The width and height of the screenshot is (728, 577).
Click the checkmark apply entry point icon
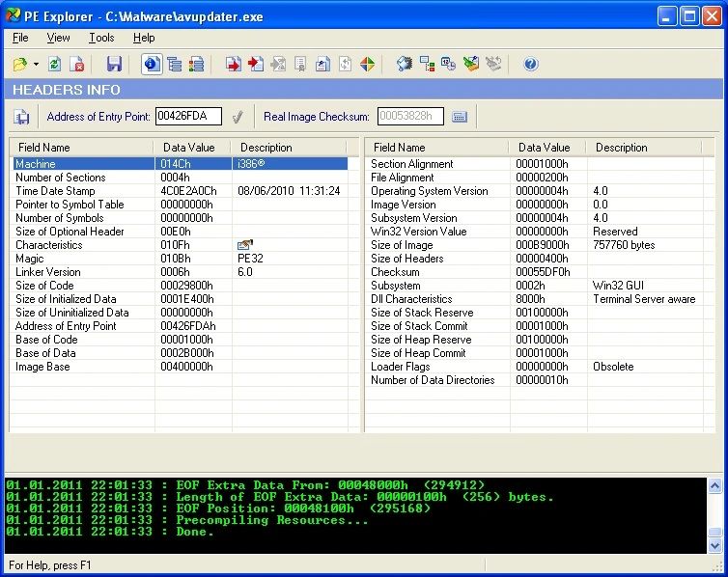click(x=238, y=117)
